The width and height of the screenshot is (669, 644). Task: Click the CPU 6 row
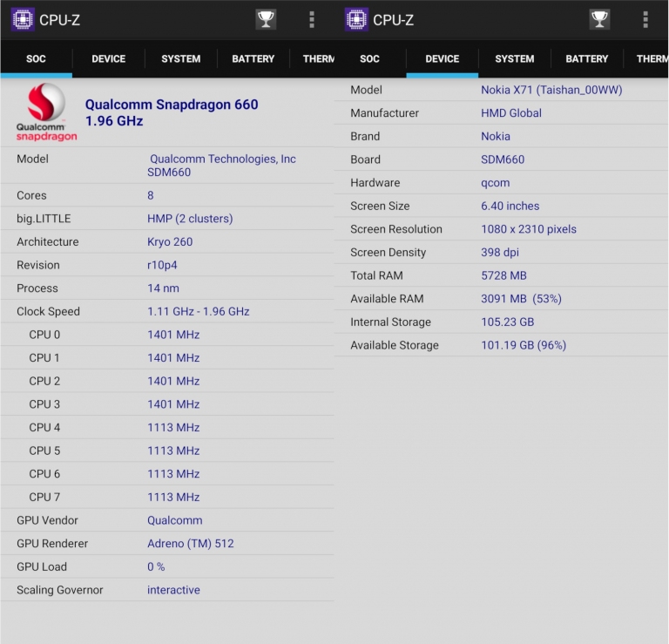167,474
